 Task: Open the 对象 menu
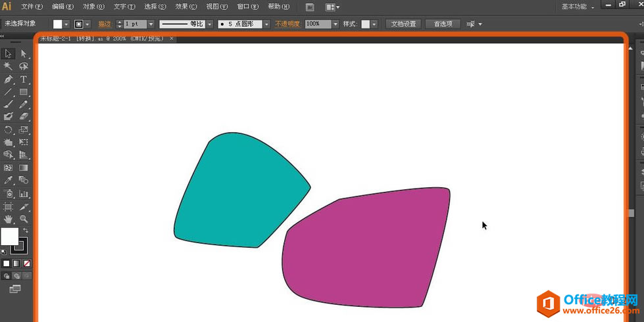click(93, 7)
